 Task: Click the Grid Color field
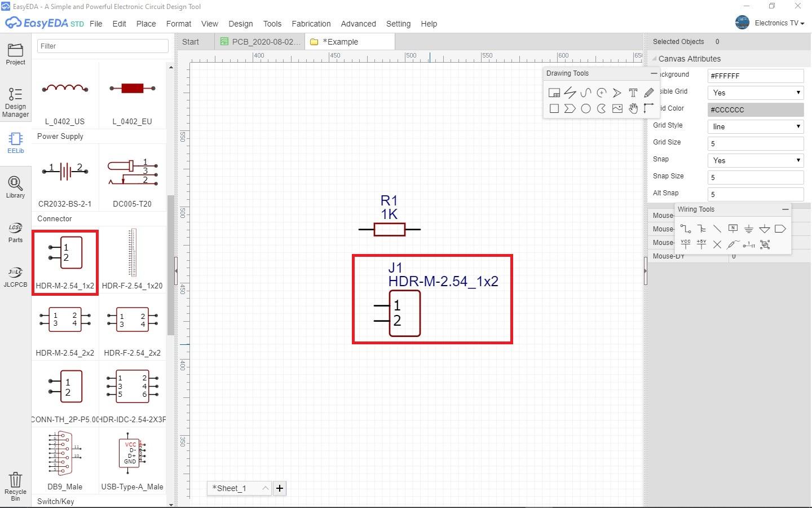click(x=756, y=110)
